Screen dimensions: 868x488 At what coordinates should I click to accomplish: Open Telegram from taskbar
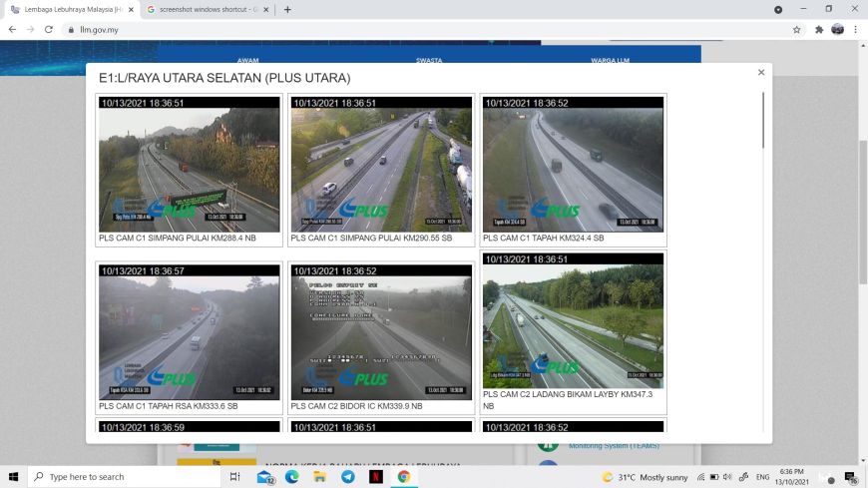click(x=348, y=477)
